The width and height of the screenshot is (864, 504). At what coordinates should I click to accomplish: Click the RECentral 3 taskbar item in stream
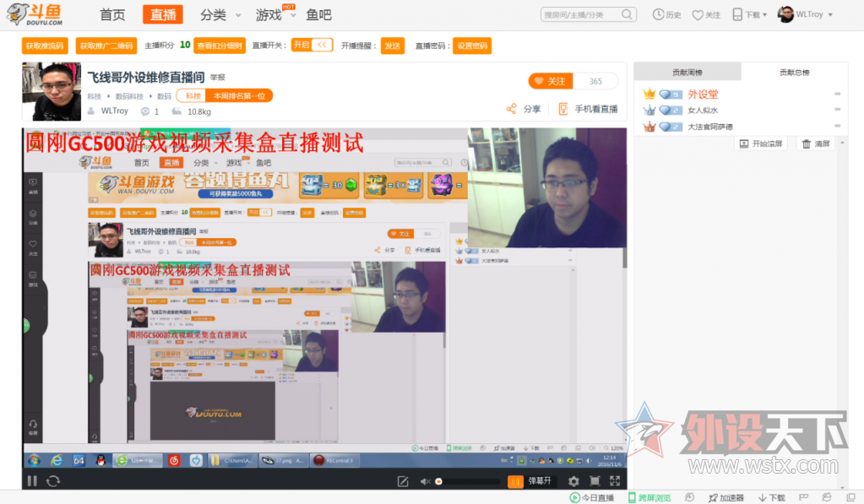[335, 460]
